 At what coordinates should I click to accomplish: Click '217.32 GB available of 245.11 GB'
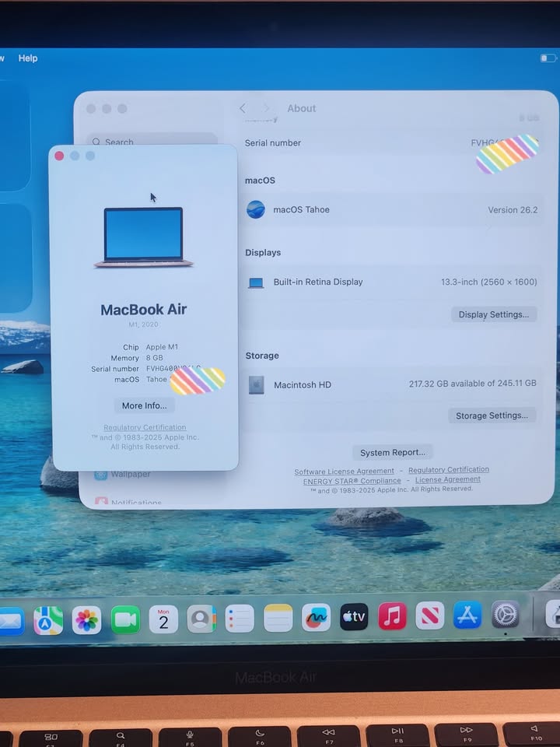tap(472, 384)
